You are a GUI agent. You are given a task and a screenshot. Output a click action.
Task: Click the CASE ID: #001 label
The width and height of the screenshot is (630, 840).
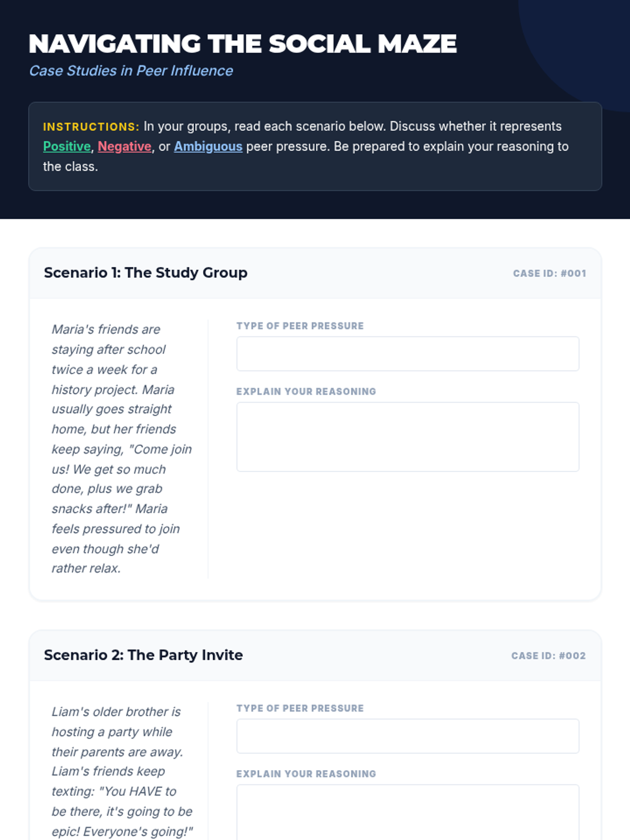click(x=549, y=274)
